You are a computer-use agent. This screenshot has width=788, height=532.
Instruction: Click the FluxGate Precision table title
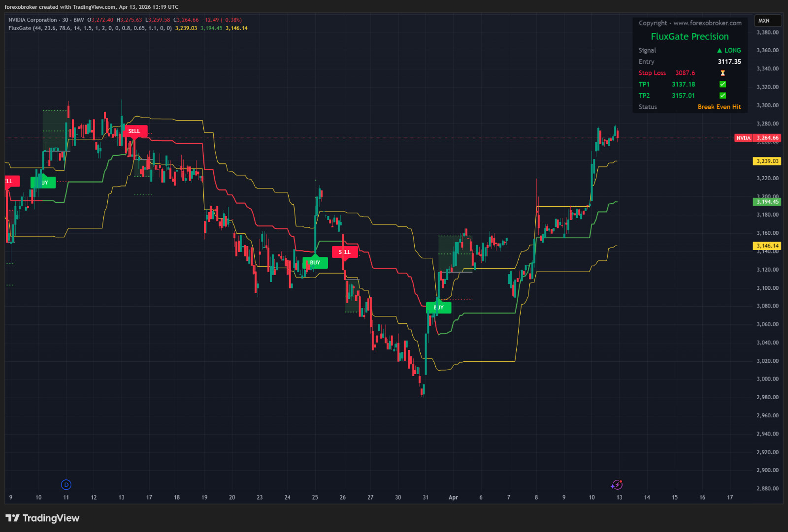689,36
